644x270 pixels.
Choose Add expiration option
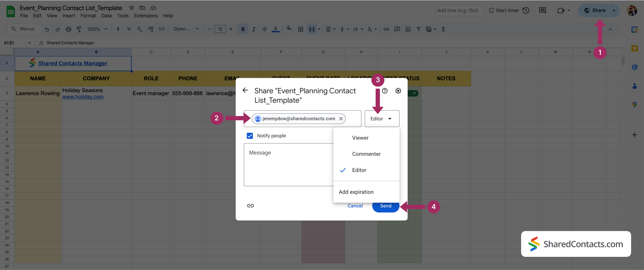coord(366,192)
